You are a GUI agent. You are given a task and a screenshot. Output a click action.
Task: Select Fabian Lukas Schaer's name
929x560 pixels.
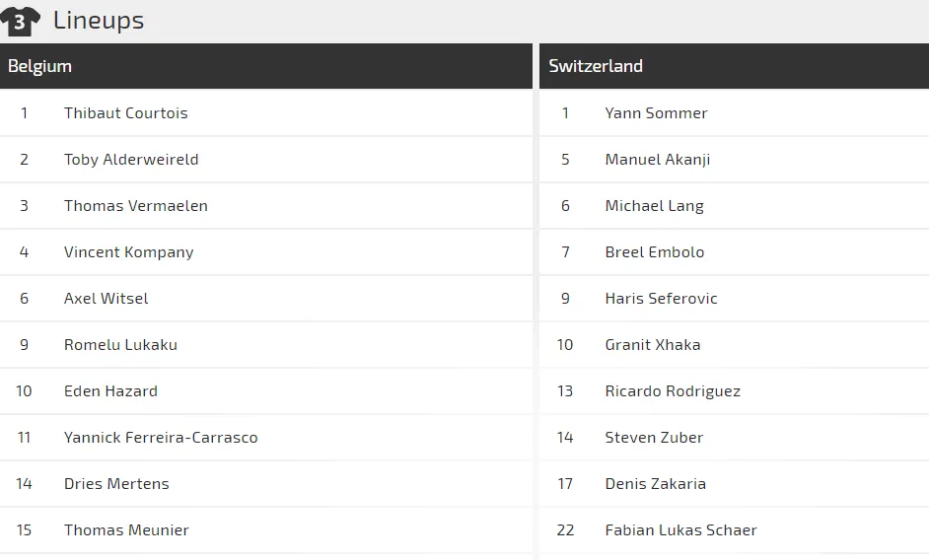[680, 529]
